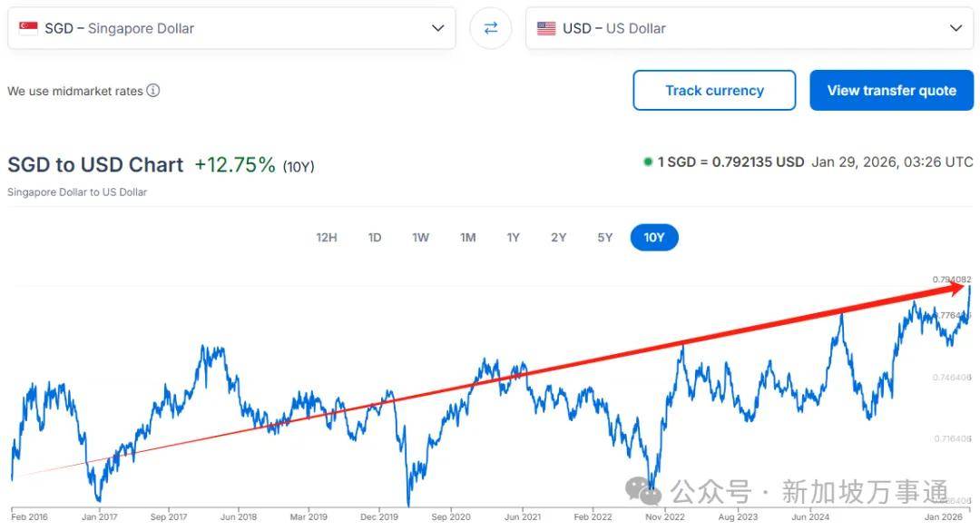The image size is (980, 531).
Task: Click the US flag icon
Action: (546, 28)
